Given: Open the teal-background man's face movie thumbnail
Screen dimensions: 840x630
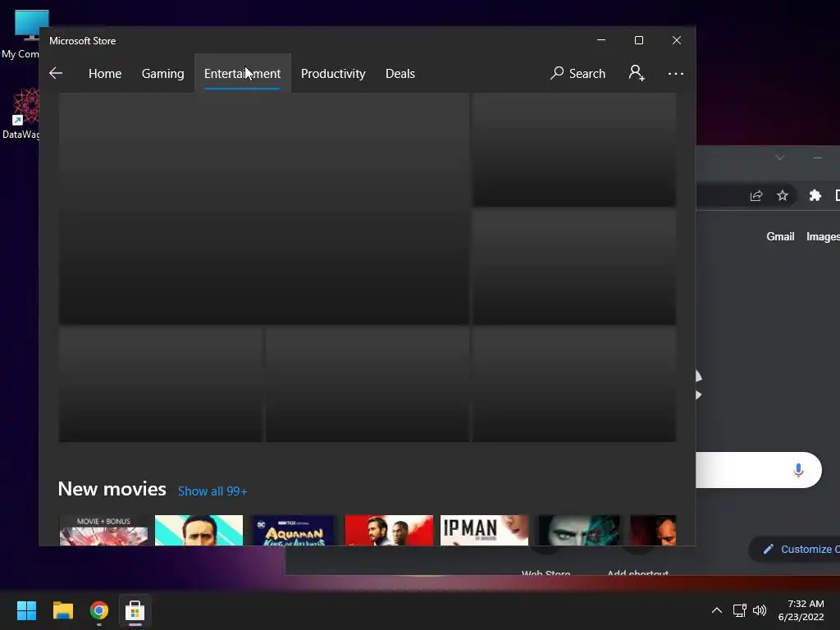Looking at the screenshot, I should 199,531.
